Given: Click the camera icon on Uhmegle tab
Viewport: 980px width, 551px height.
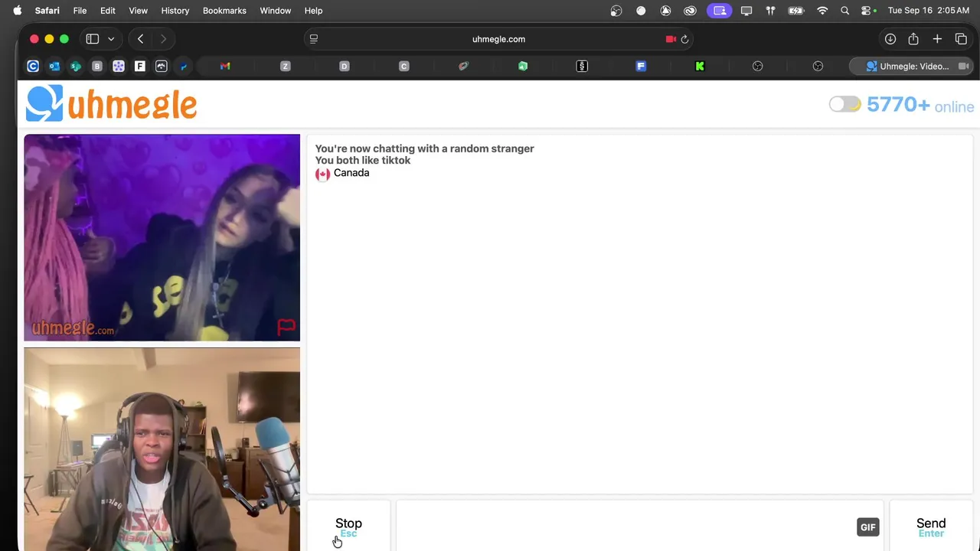Looking at the screenshot, I should coord(963,67).
